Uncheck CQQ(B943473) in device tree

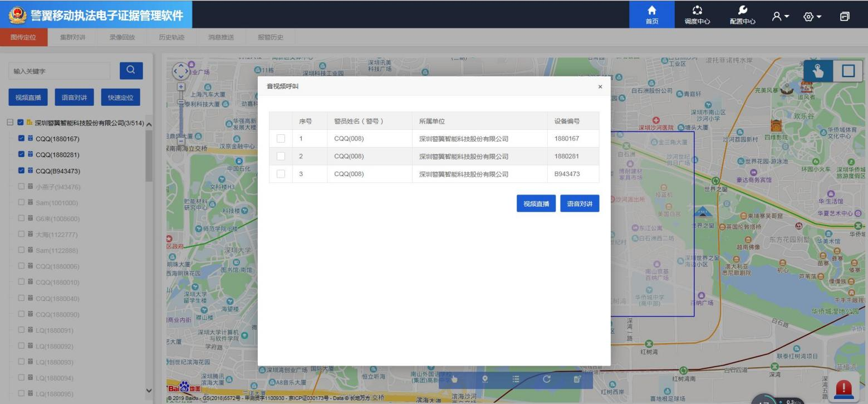22,171
